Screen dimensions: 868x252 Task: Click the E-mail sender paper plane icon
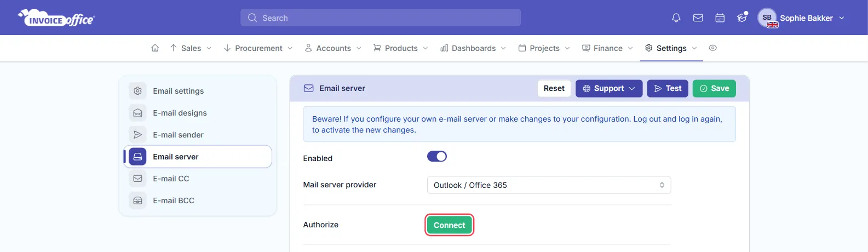coord(137,135)
